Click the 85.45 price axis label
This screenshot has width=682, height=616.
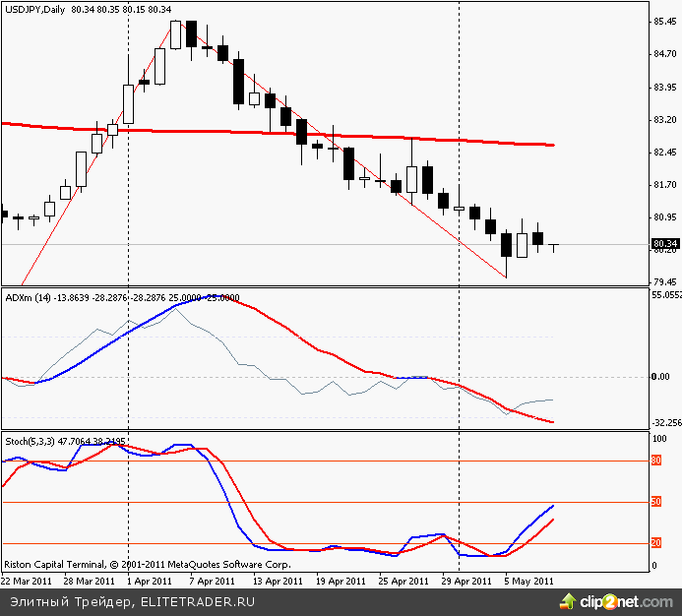coord(665,22)
